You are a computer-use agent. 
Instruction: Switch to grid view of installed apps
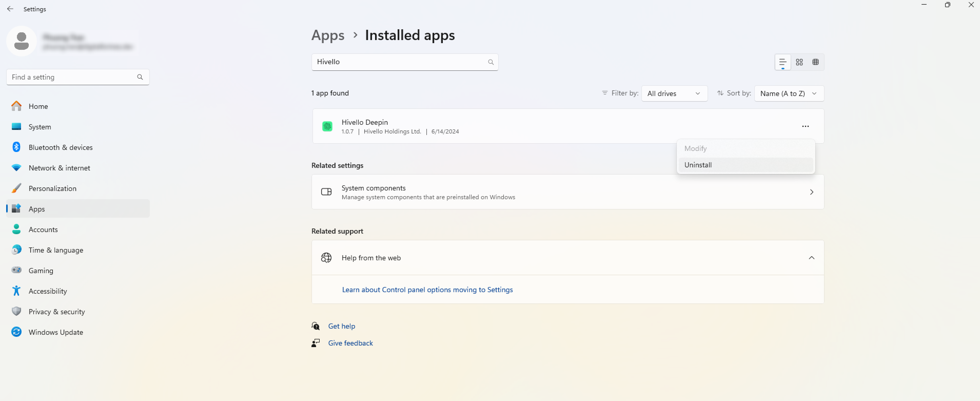pos(799,62)
